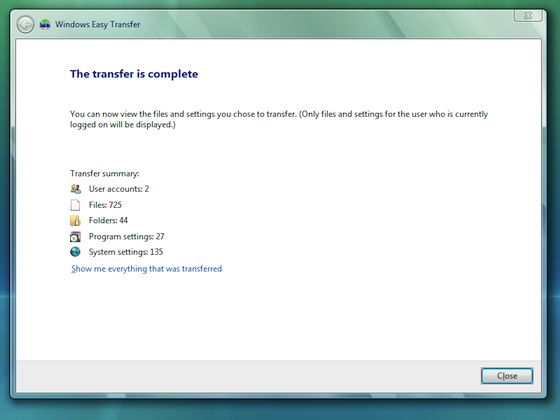Click the 'Windows Easy Transfer' title text
560x420 pixels.
point(98,24)
